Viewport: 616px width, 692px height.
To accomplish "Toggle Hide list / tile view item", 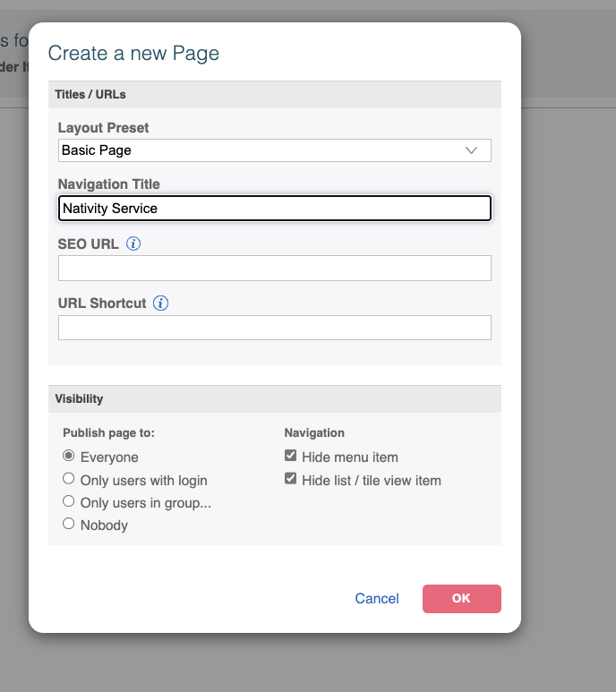I will point(290,480).
